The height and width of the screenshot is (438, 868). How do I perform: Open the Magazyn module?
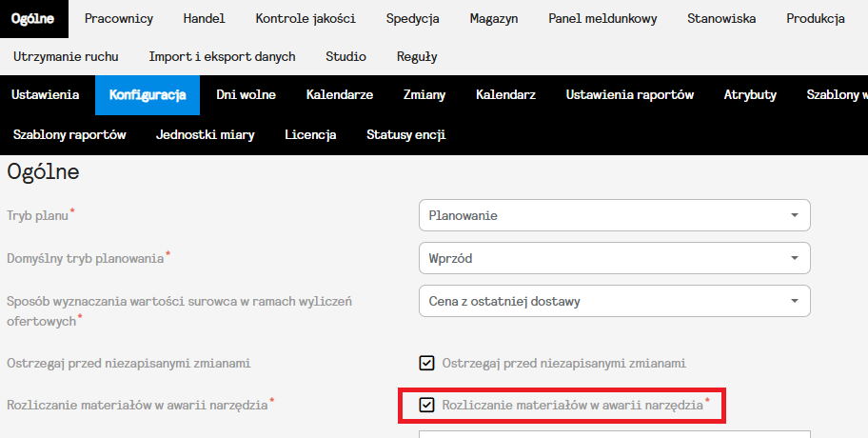(x=494, y=19)
